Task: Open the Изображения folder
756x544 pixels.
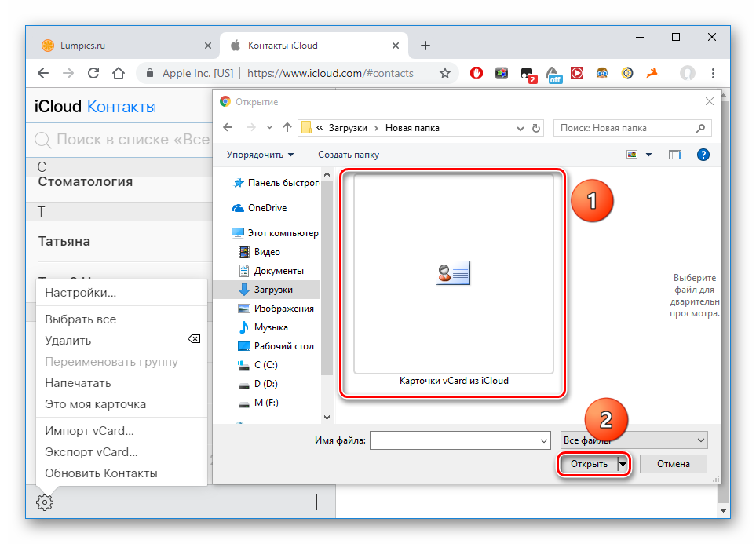Action: tap(276, 309)
